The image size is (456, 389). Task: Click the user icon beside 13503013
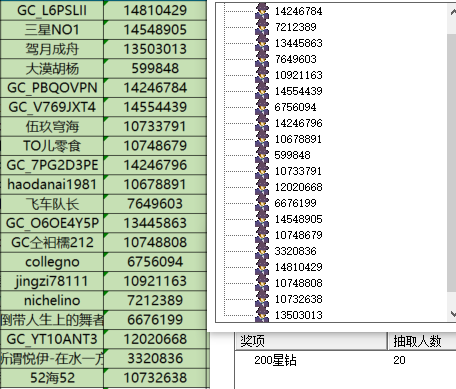point(262,315)
